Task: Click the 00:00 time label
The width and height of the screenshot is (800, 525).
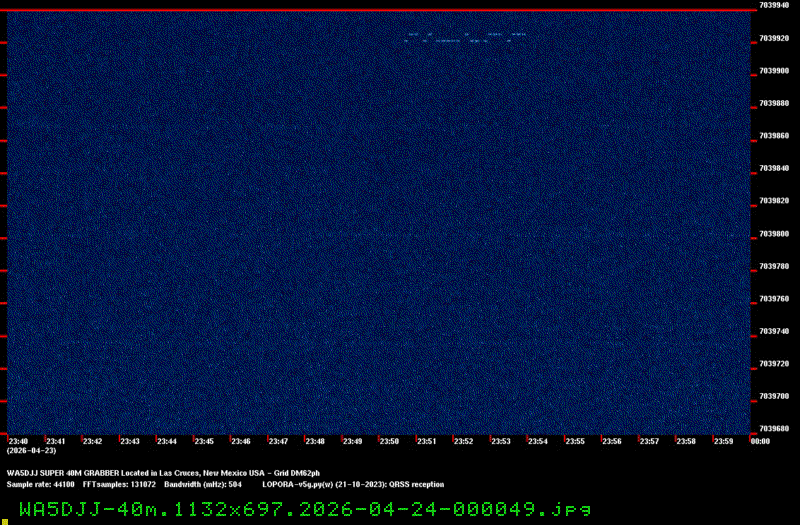Action: pyautogui.click(x=760, y=441)
